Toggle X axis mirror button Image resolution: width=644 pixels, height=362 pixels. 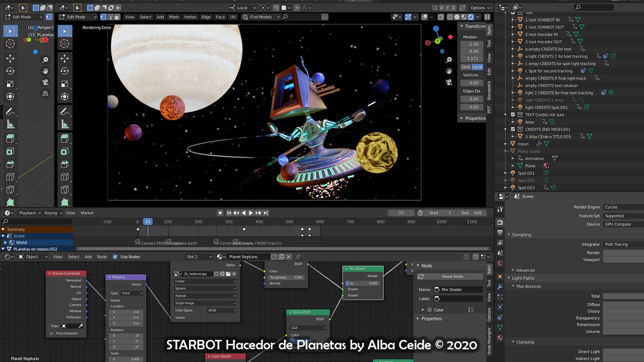(441, 8)
